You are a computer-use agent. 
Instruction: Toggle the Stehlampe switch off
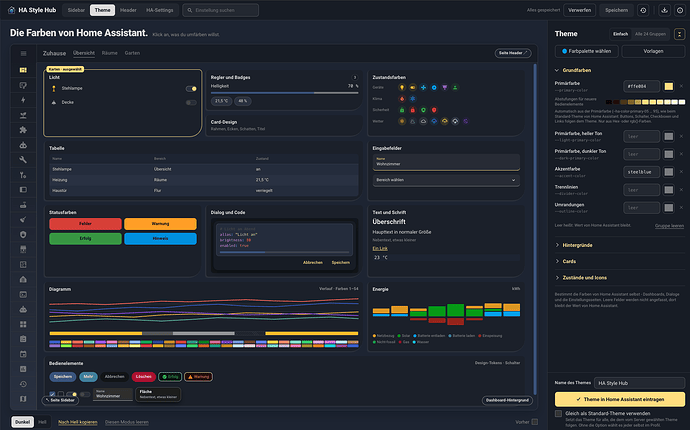(191, 89)
